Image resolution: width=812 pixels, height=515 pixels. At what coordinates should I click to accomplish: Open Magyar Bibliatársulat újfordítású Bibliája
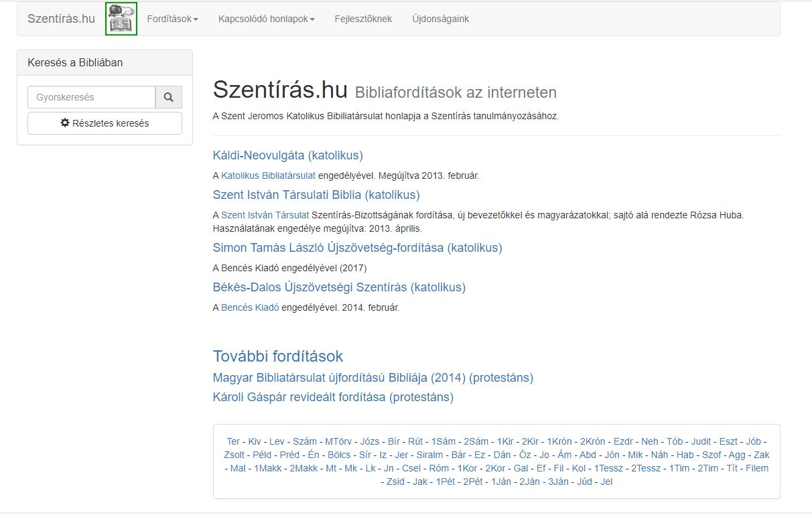click(x=373, y=378)
